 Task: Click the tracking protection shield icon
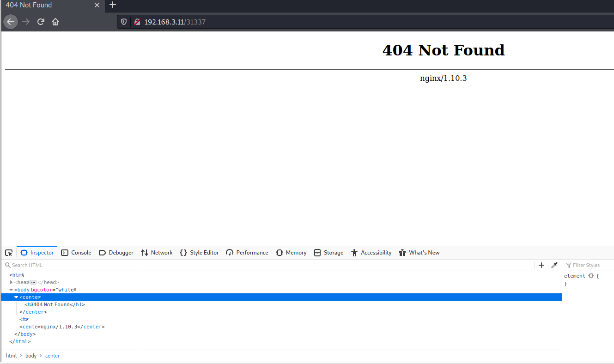[123, 21]
